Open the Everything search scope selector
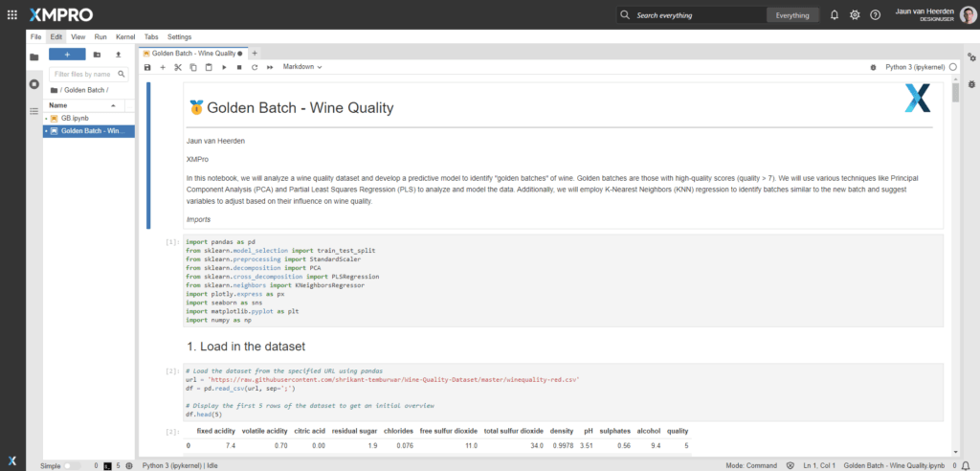This screenshot has height=471, width=980. point(792,15)
